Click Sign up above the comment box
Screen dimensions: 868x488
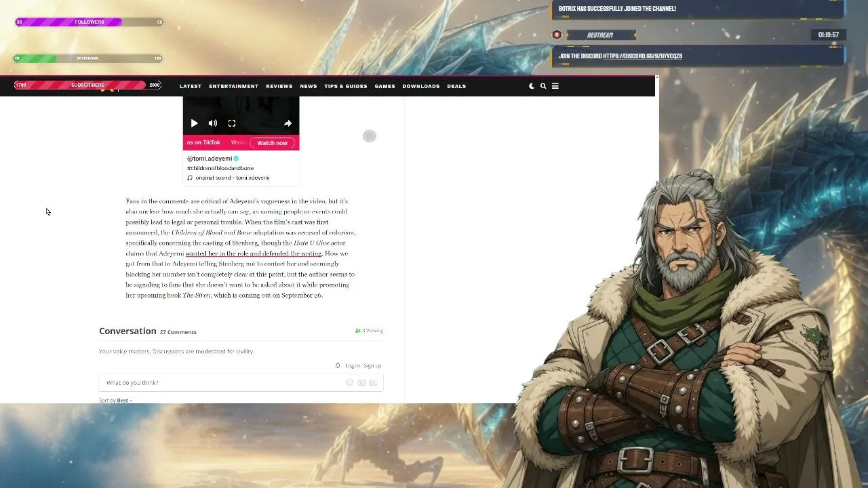[x=372, y=365]
